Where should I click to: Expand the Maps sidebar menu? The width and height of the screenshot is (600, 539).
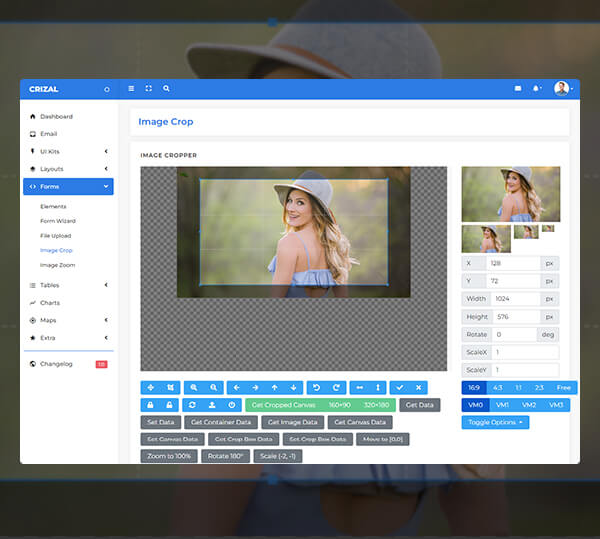tap(68, 320)
